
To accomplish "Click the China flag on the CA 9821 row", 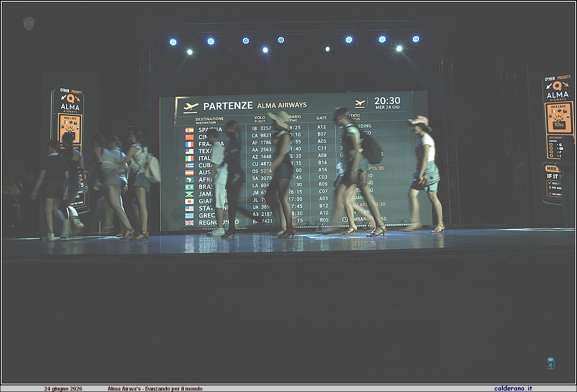I will click(190, 137).
